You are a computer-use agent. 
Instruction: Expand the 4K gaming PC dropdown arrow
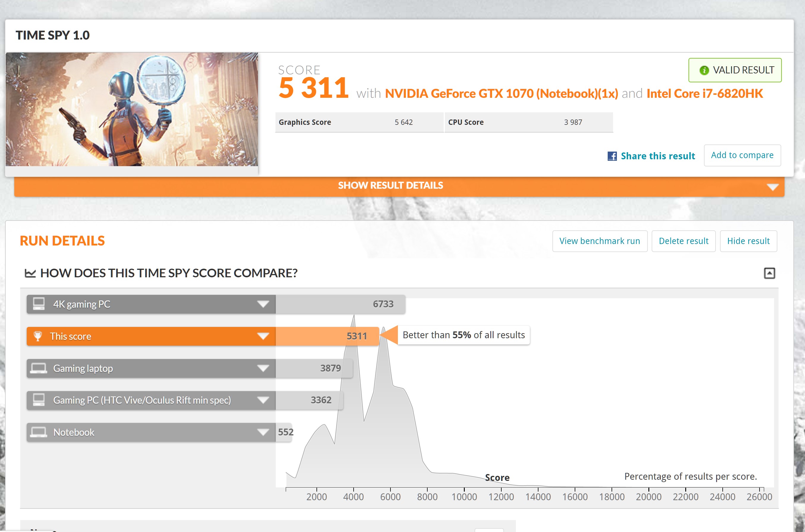tap(263, 304)
